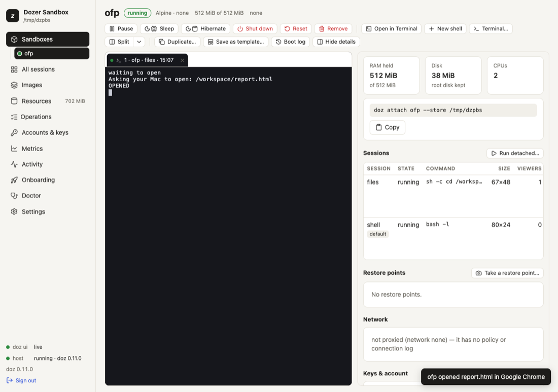Image resolution: width=558 pixels, height=392 pixels.
Task: Click the default tag on shell session
Action: point(377,234)
